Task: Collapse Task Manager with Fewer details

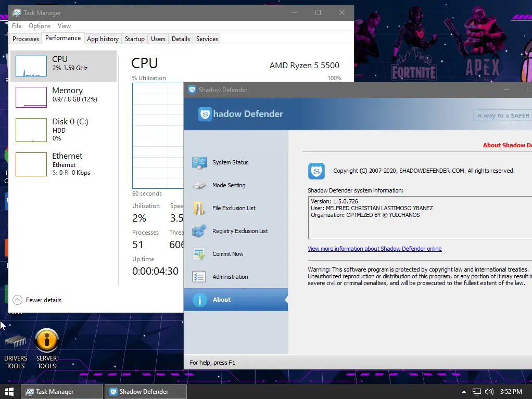Action: (x=37, y=300)
